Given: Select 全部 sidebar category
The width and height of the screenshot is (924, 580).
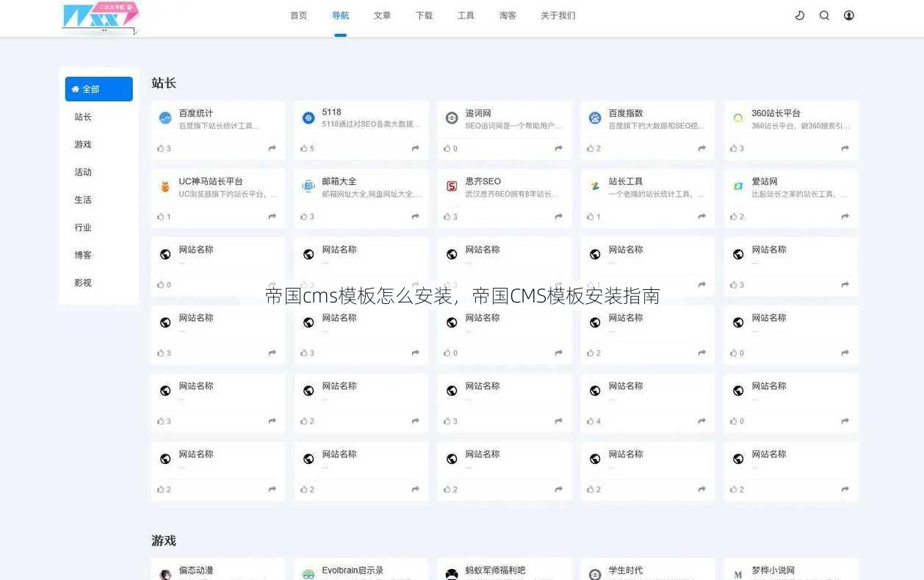Looking at the screenshot, I should pos(99,89).
